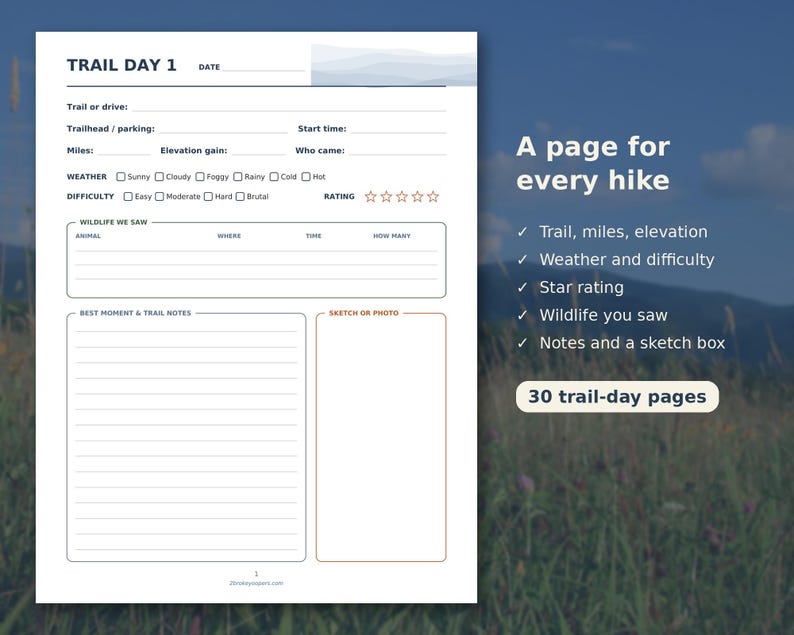Mark difficulty as Brutal

(240, 196)
